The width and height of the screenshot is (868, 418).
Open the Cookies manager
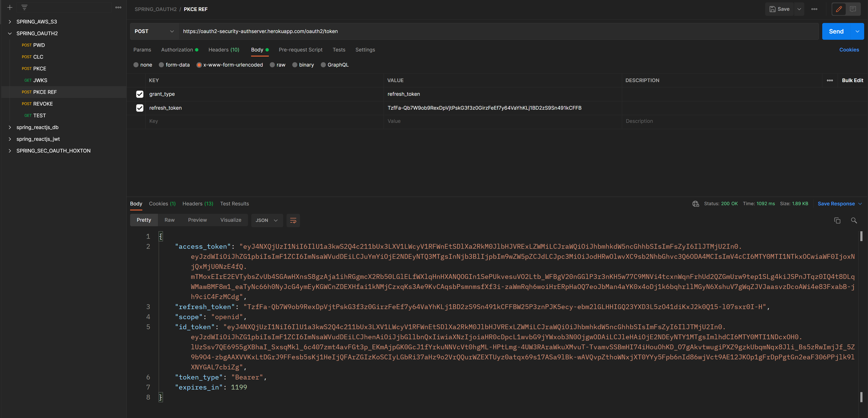click(849, 50)
